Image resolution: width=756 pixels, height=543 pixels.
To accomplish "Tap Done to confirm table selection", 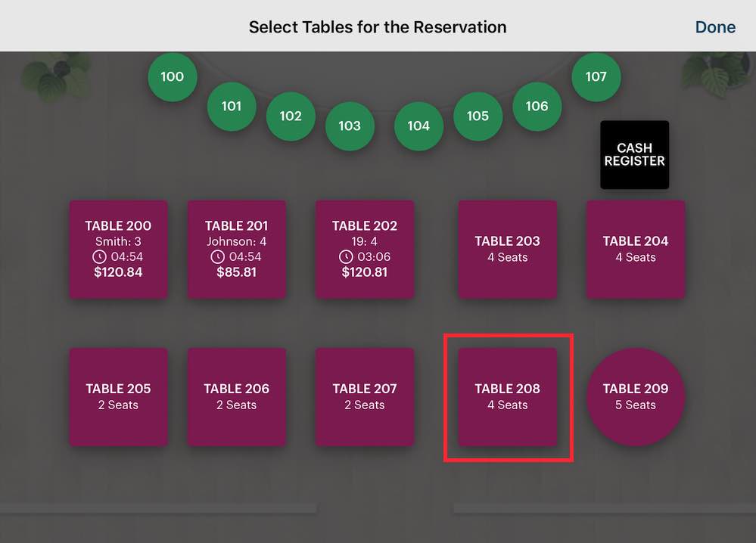I will (715, 27).
